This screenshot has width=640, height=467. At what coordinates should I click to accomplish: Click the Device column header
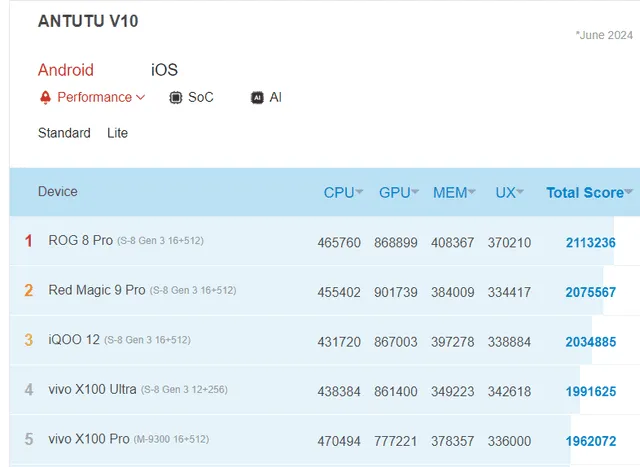click(x=58, y=191)
